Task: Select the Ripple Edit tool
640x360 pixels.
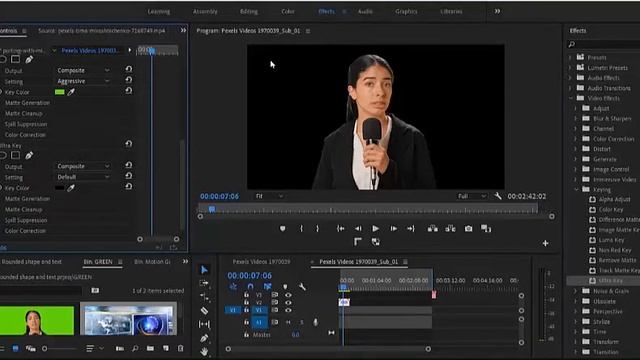Action: coord(204,297)
